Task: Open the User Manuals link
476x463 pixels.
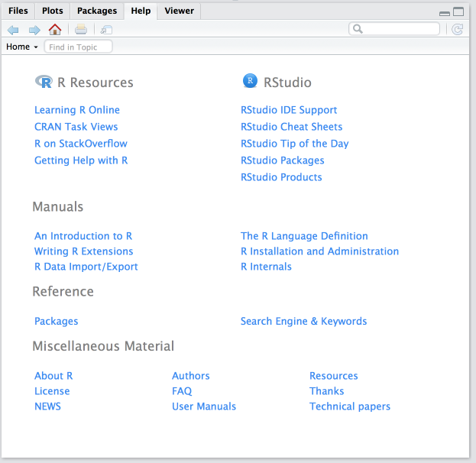Action: [x=204, y=406]
